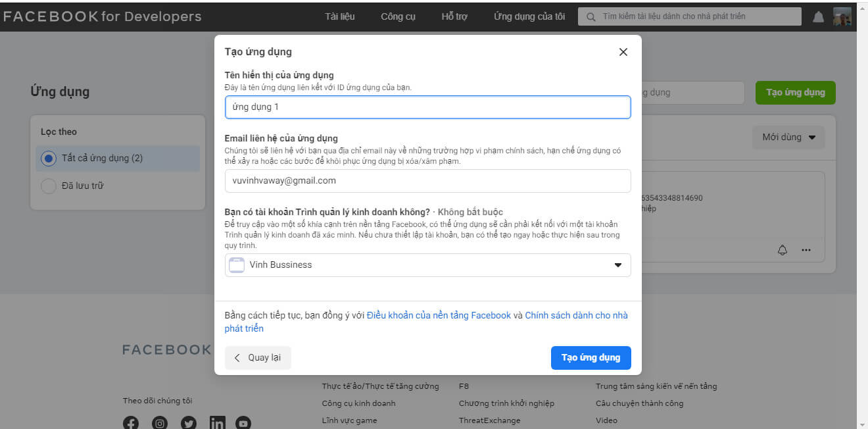Viewport: 868px width, 429px height.
Task: Go back with the Quay lại button
Action: tap(258, 358)
